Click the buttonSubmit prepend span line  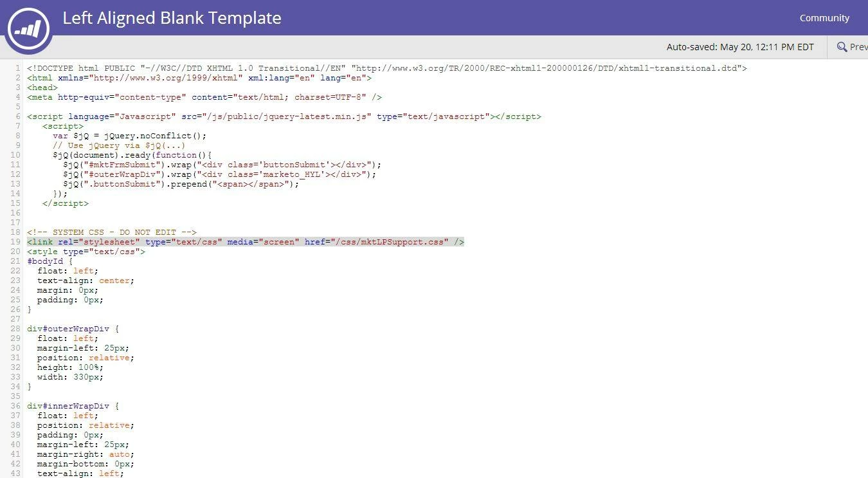tap(181, 184)
